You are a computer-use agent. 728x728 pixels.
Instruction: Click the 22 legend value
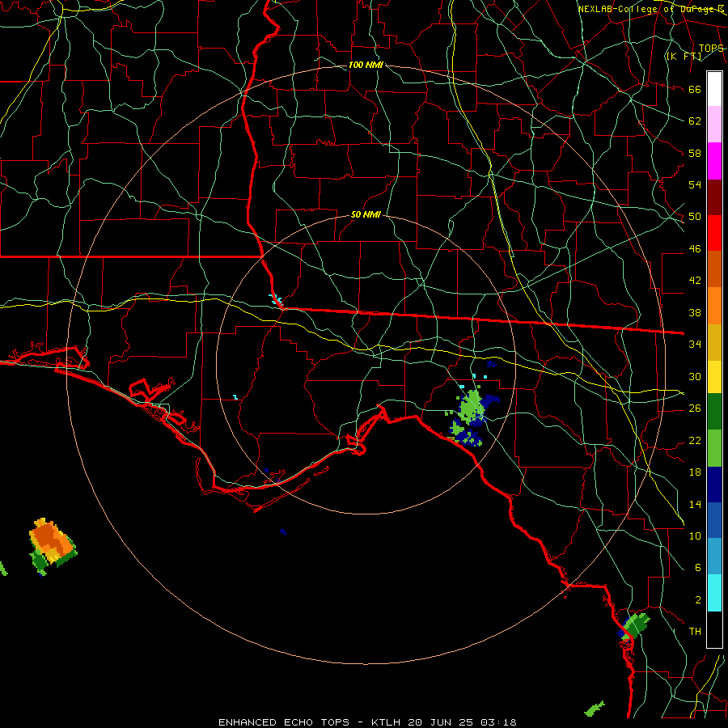click(x=695, y=440)
